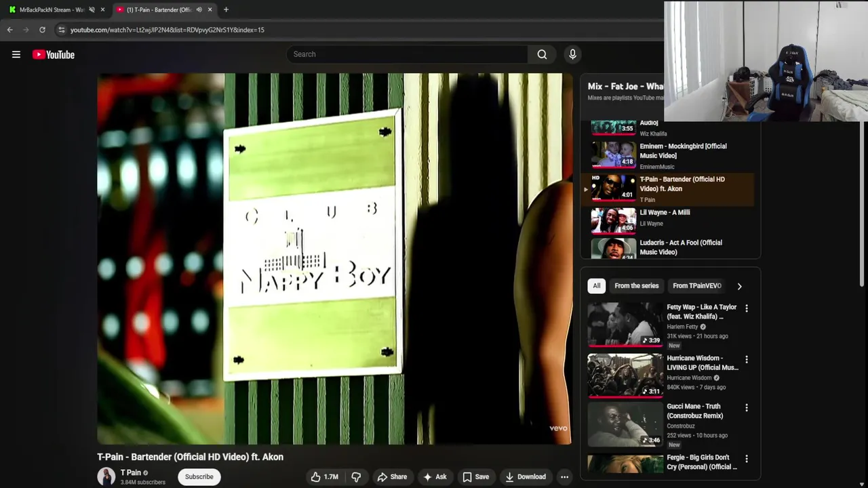Viewport: 868px width, 488px height.
Task: Go to YouTube home via the logo
Action: (54, 54)
